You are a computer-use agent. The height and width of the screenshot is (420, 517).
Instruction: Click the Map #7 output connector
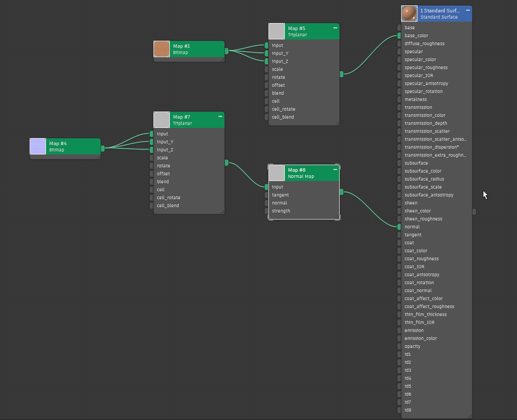(x=226, y=162)
